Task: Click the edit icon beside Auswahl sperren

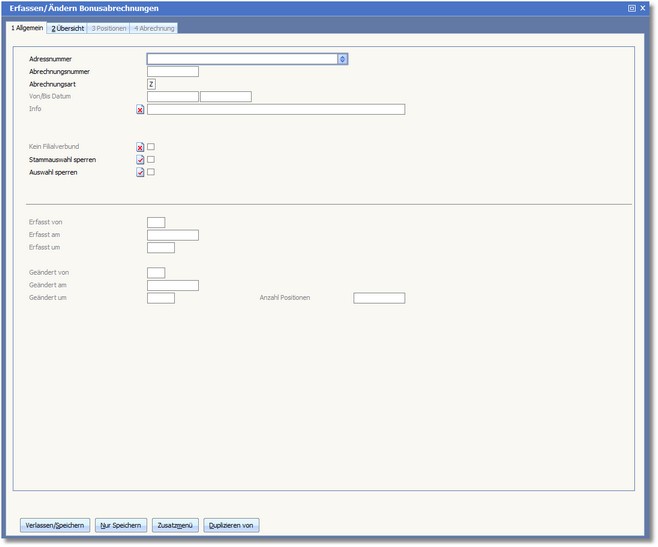Action: pyautogui.click(x=140, y=173)
